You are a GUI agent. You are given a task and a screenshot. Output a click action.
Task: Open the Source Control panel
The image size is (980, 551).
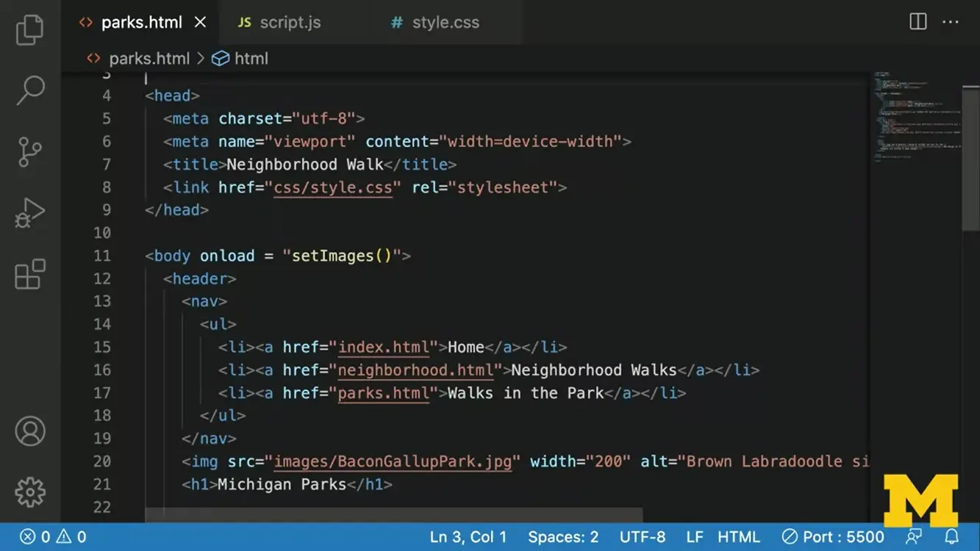coord(30,152)
